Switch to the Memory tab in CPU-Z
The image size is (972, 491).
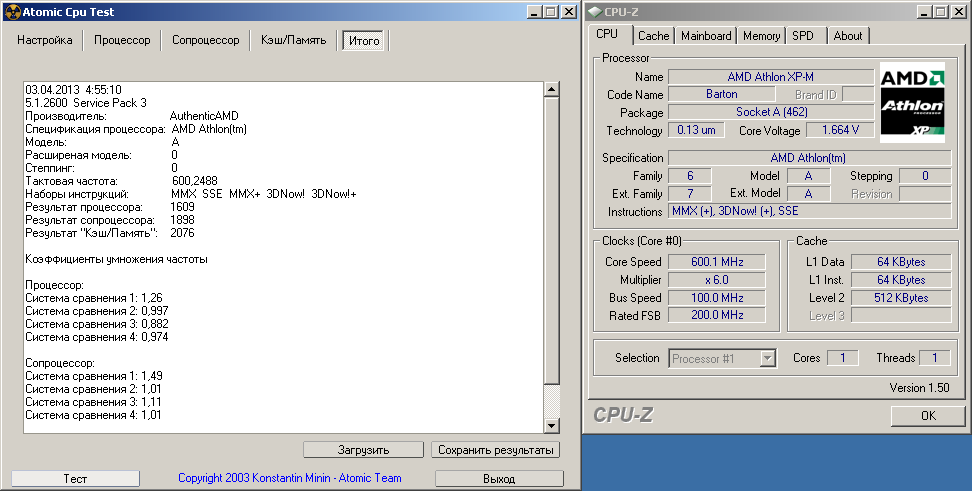pyautogui.click(x=761, y=36)
